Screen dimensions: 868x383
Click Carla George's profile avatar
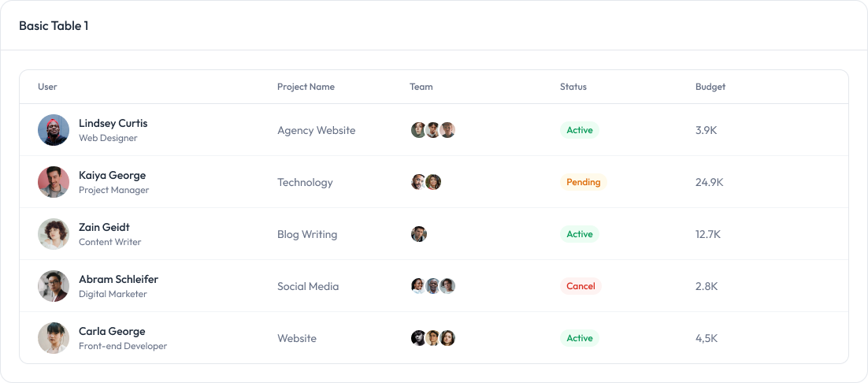coord(54,338)
